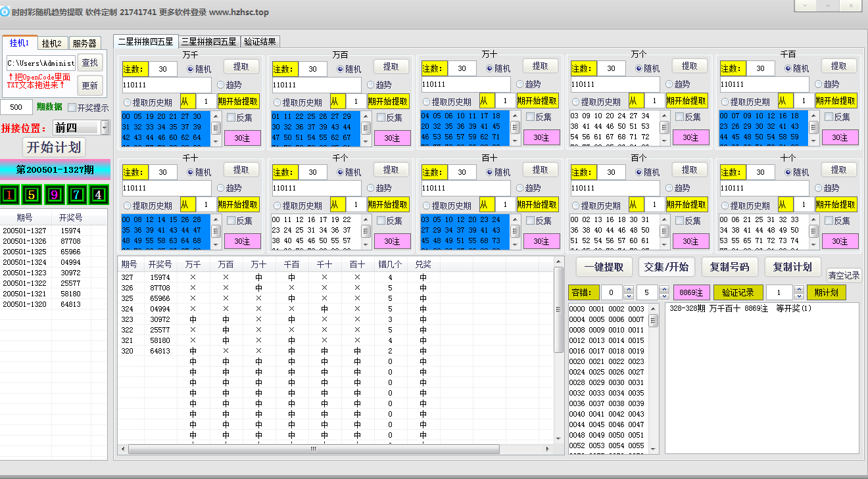Click scrollbar of 0000 0001 number list
This screenshot has width=868, height=479.
pyautogui.click(x=654, y=320)
